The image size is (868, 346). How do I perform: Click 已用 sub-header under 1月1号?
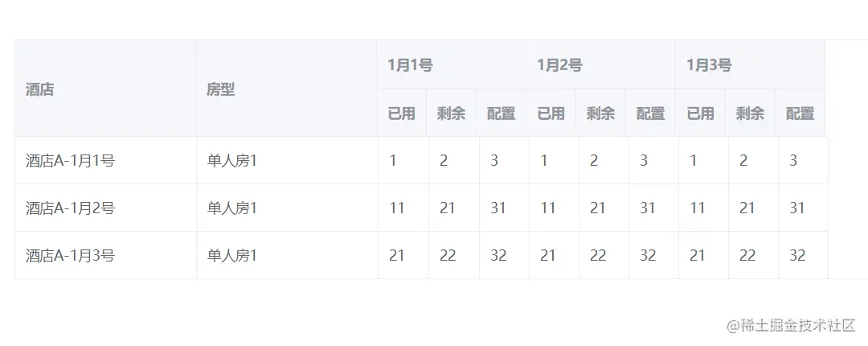click(402, 113)
